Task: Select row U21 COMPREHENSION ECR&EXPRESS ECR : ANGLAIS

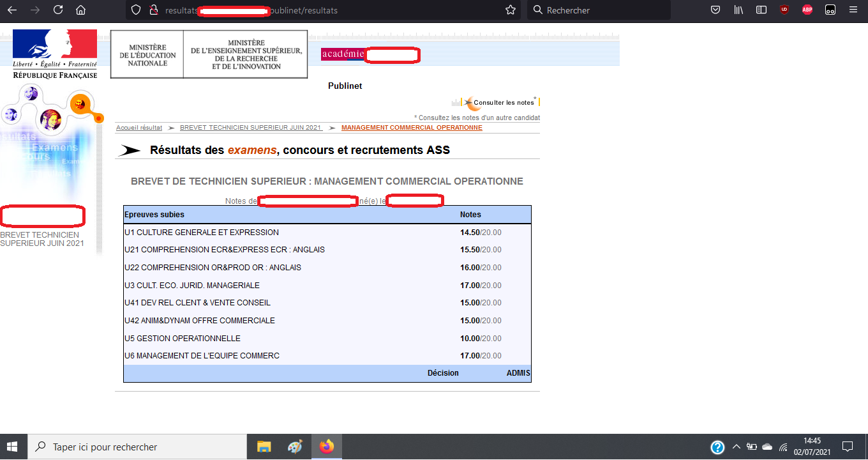Action: (x=327, y=250)
